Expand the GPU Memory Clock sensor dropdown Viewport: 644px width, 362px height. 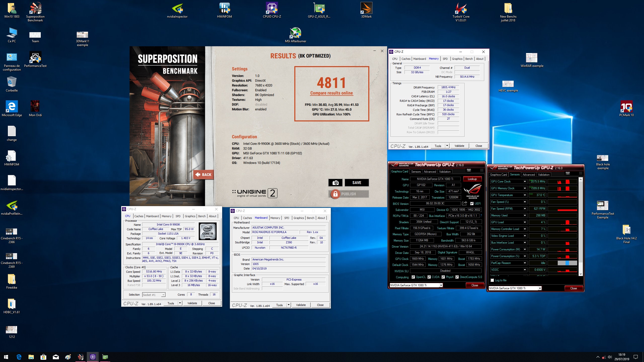(x=525, y=188)
